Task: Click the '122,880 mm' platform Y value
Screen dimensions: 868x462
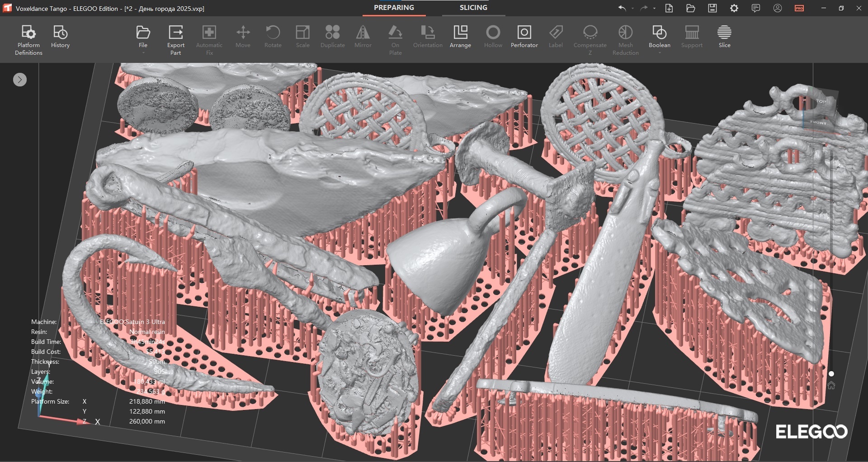Action: 147,411
